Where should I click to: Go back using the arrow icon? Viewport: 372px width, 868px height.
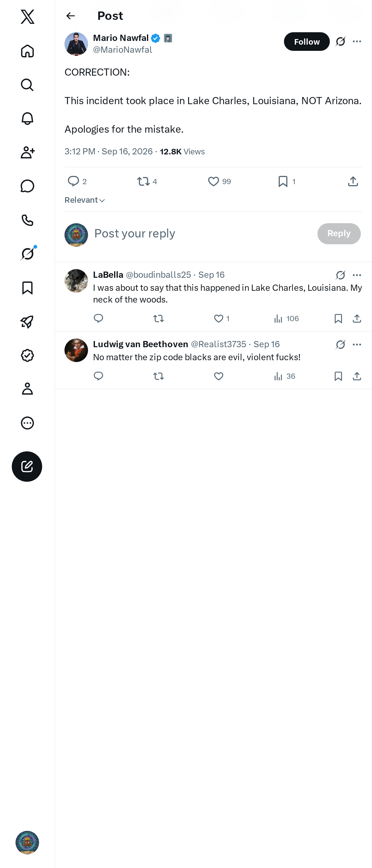70,16
